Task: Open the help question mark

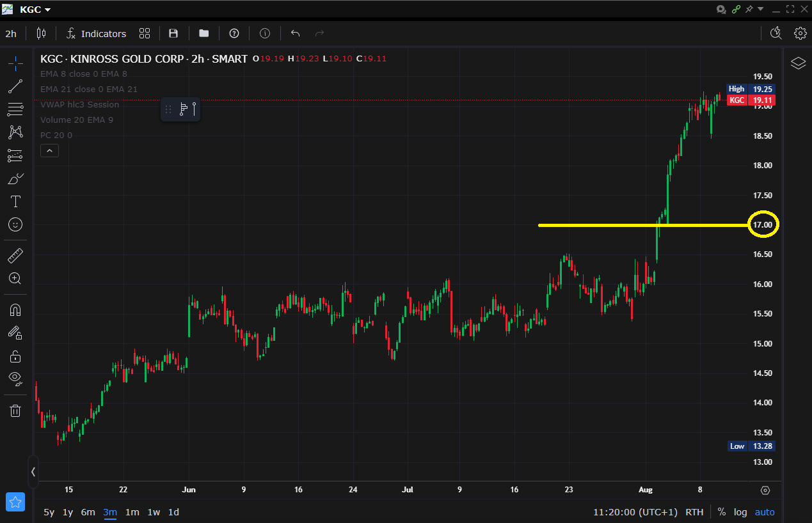Action: (234, 33)
